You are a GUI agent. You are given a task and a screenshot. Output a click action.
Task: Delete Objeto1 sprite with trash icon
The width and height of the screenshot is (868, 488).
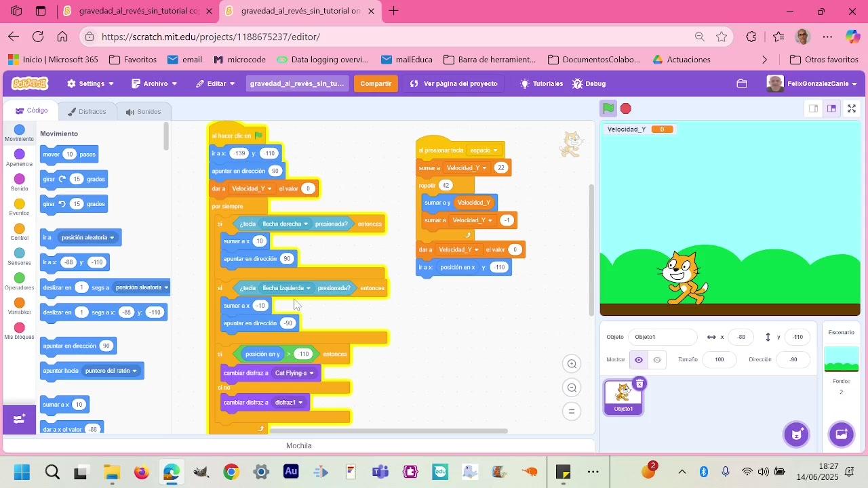pos(639,384)
